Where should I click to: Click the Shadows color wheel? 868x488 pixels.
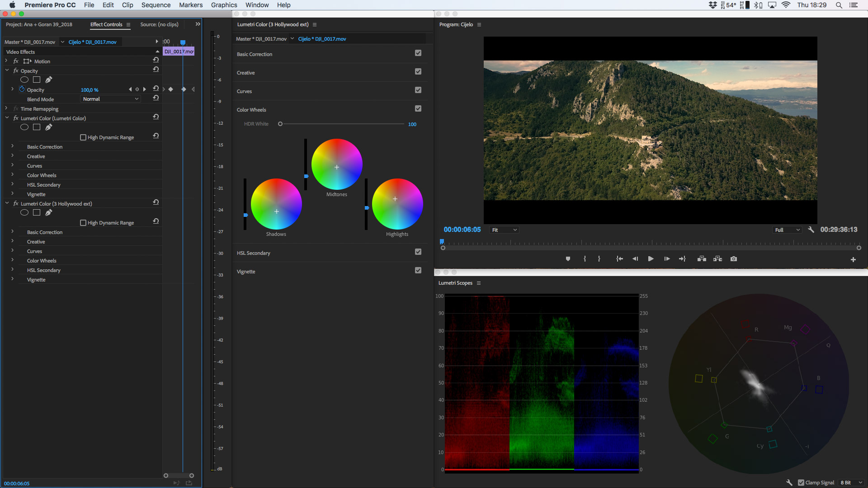276,204
